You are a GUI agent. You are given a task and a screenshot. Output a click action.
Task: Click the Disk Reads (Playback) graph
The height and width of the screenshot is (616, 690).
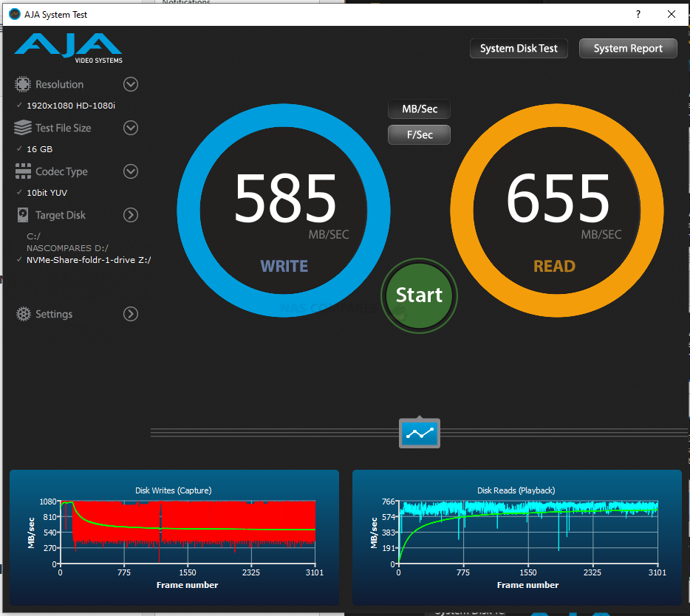coord(517,538)
